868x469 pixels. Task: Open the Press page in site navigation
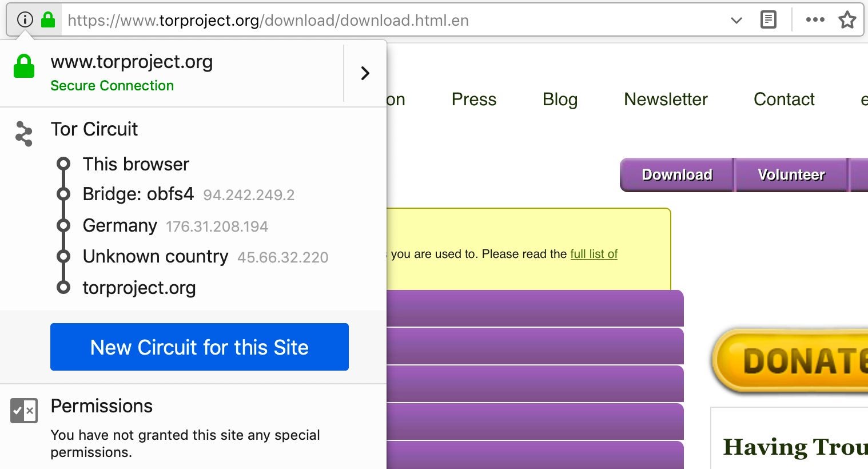point(474,100)
